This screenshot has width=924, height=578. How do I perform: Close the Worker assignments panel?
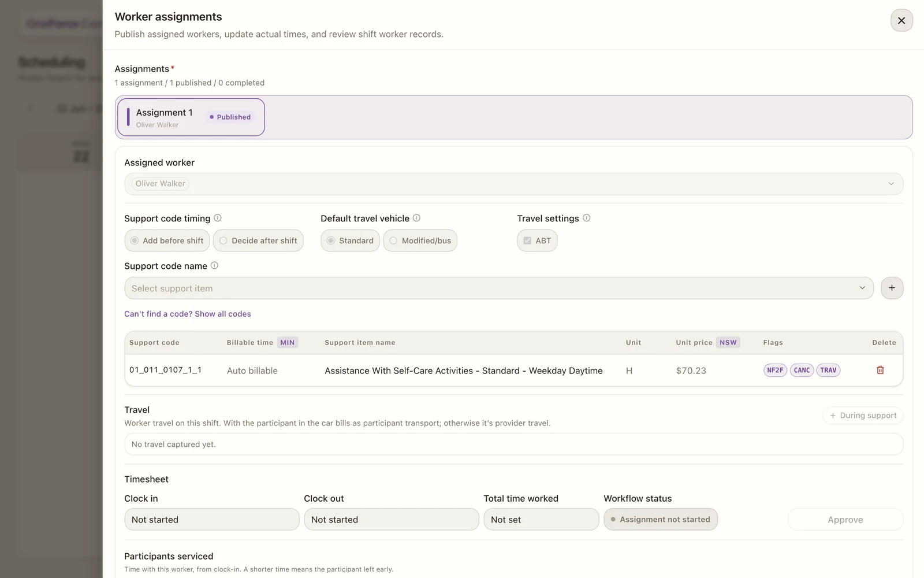(901, 21)
